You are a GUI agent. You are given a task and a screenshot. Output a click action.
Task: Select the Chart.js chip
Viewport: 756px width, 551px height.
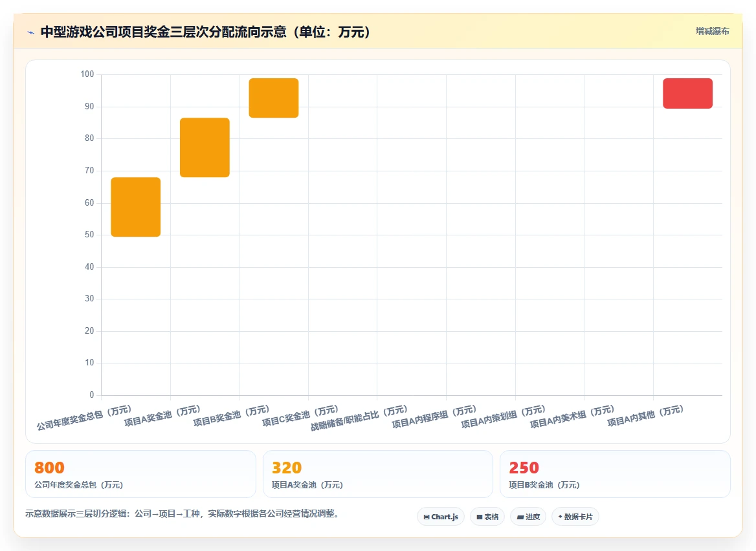coord(441,517)
